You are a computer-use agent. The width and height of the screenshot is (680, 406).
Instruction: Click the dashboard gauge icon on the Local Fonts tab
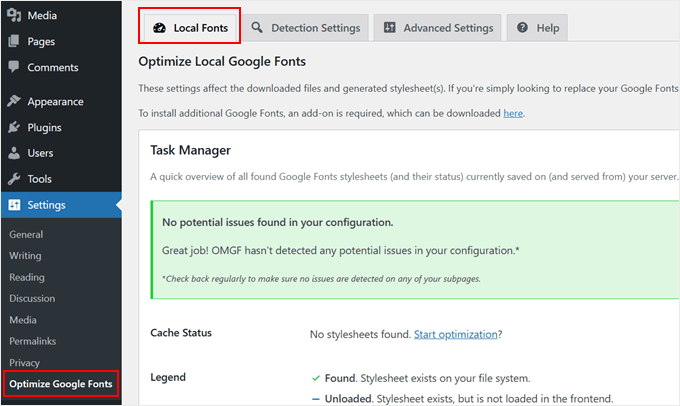click(x=159, y=28)
